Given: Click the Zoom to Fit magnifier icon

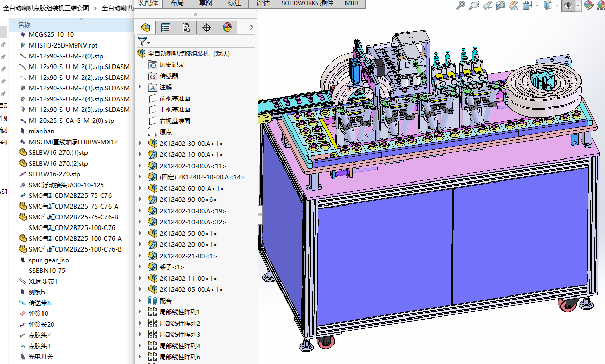Looking at the screenshot, I should 461,5.
